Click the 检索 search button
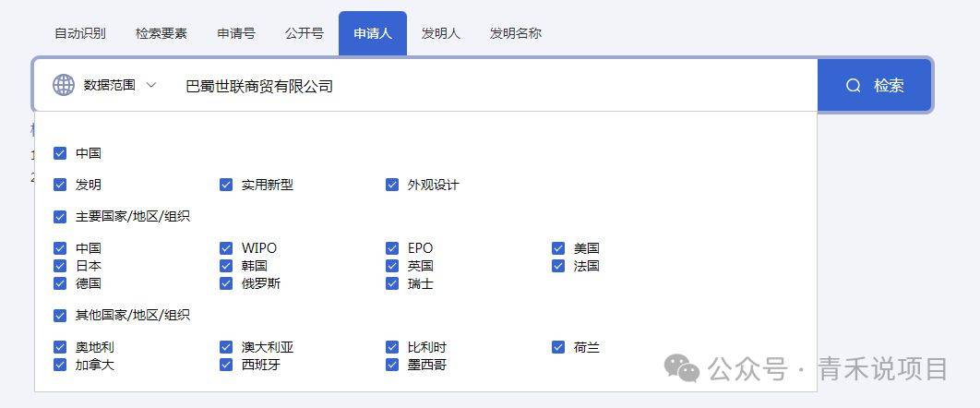The width and height of the screenshot is (980, 408). [874, 86]
